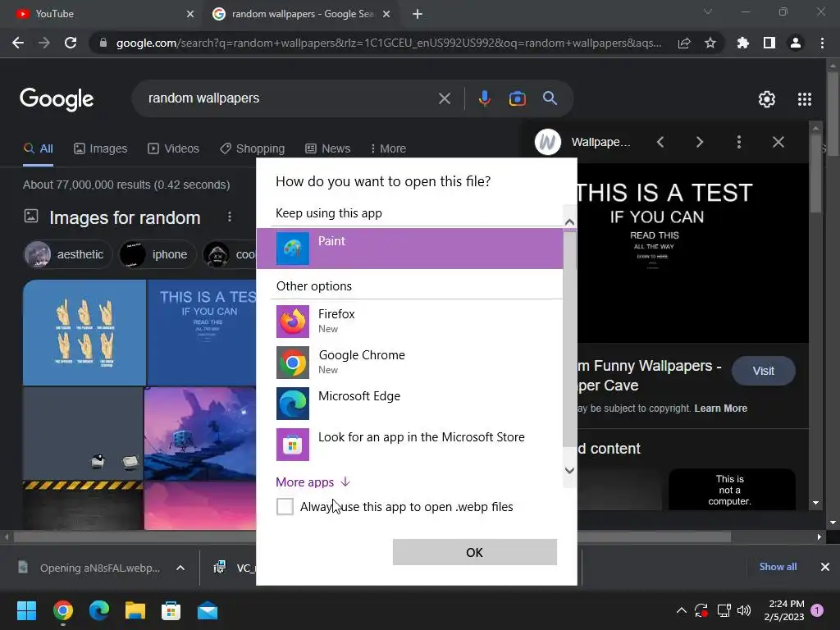Image resolution: width=840 pixels, height=630 pixels.
Task: Open the hand gestures wallpaper thumbnail
Action: point(84,332)
